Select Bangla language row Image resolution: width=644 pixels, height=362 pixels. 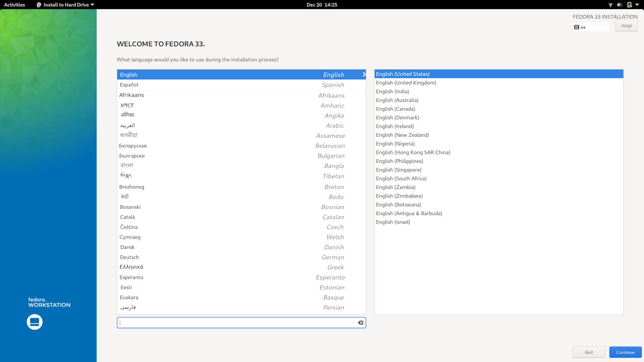tap(242, 165)
